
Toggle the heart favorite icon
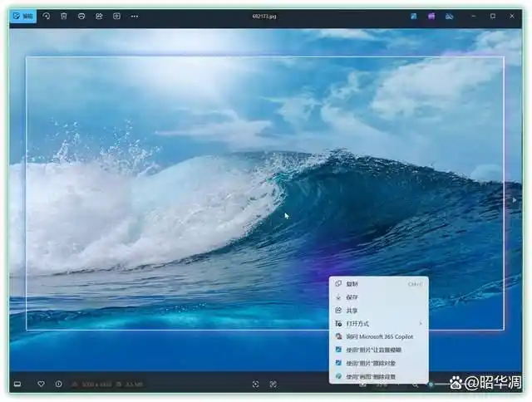[x=41, y=384]
